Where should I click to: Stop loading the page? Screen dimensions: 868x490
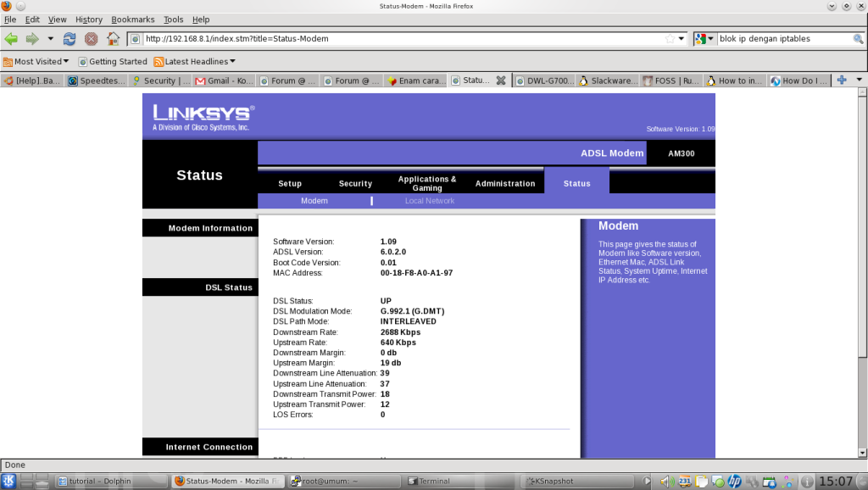click(x=92, y=39)
